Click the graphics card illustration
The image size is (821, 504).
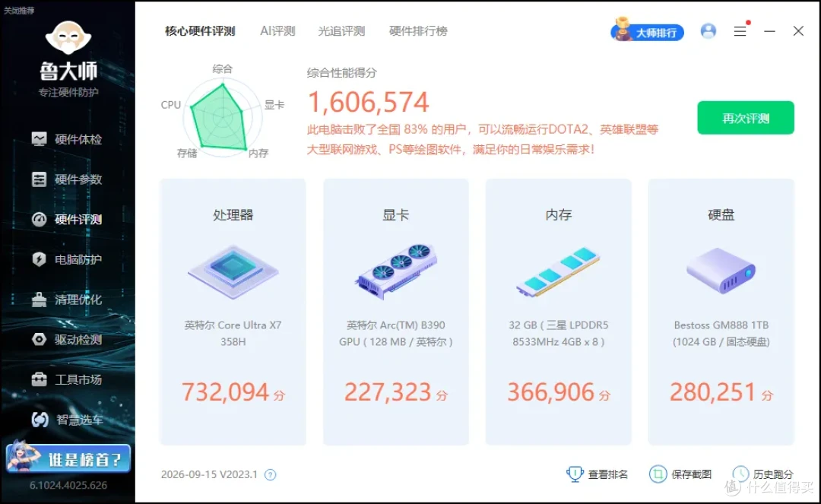(396, 271)
